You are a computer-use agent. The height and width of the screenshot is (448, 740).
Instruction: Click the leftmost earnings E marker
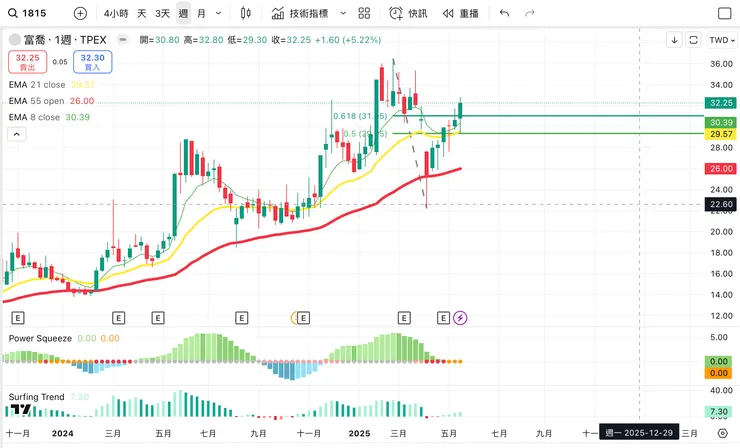(x=16, y=318)
